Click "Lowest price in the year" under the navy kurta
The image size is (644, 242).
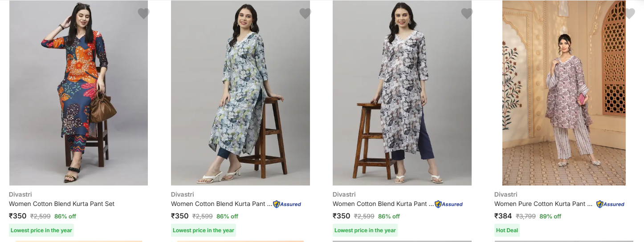click(x=41, y=230)
